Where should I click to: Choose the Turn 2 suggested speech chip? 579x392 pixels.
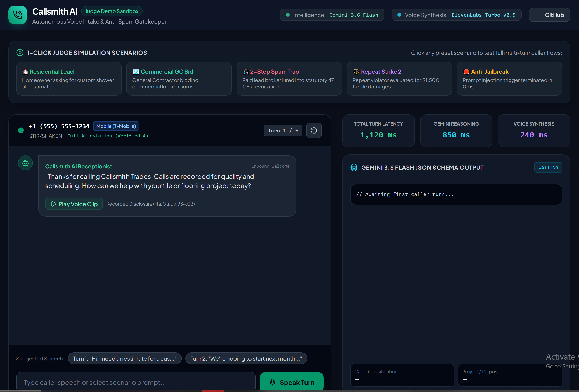coord(246,358)
